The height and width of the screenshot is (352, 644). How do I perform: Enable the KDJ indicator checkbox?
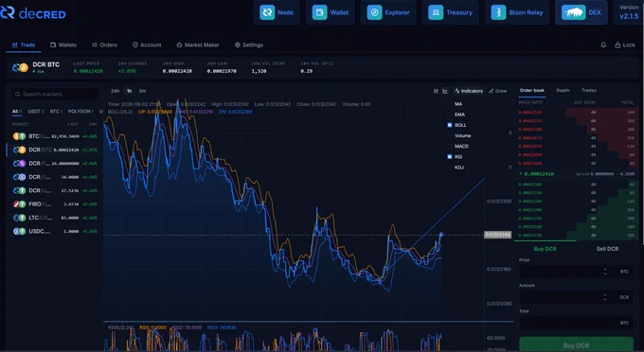[449, 167]
